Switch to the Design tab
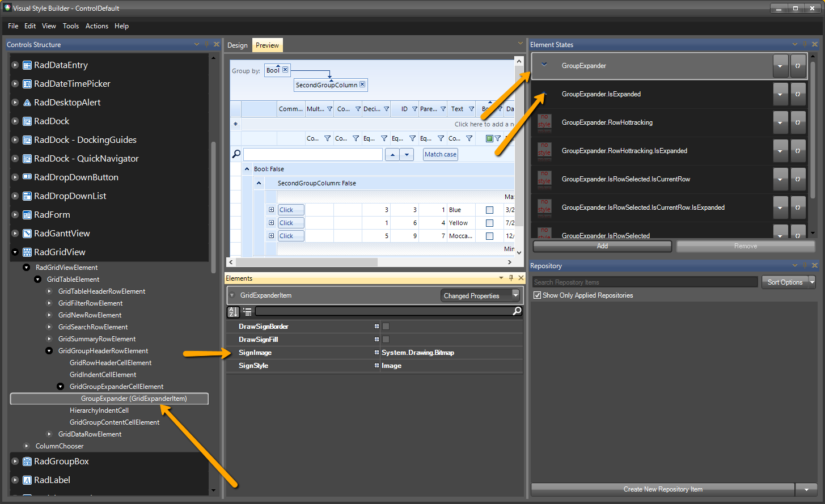The height and width of the screenshot is (504, 825). pos(238,45)
